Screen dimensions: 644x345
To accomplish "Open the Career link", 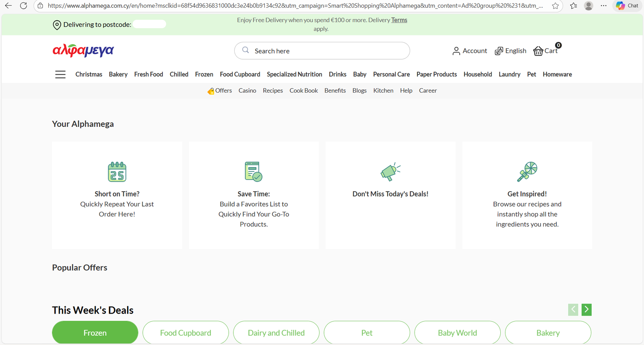I will (x=428, y=91).
